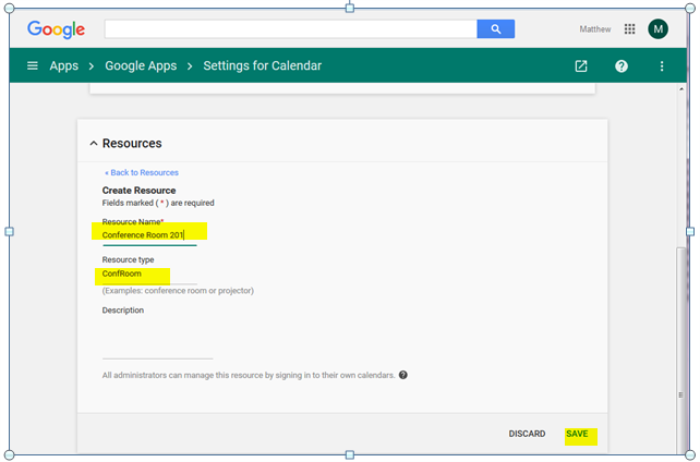Open the hamburger main menu
Viewport: 700px width, 462px height.
32,66
